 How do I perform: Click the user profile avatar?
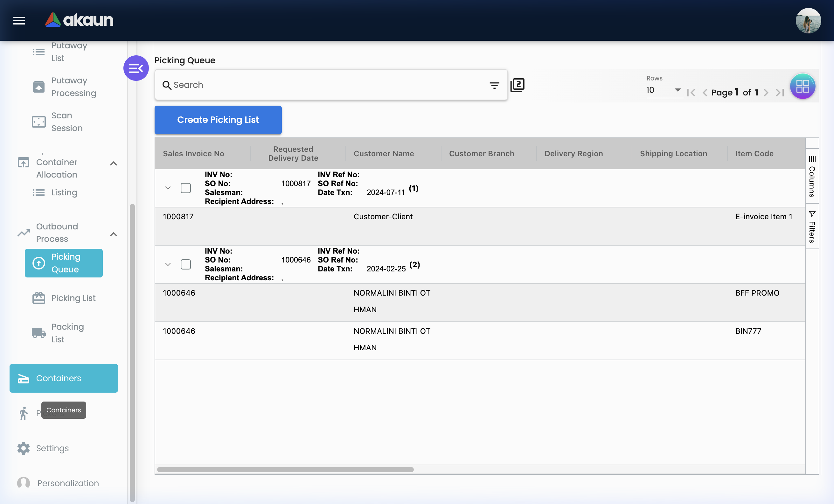tap(808, 21)
